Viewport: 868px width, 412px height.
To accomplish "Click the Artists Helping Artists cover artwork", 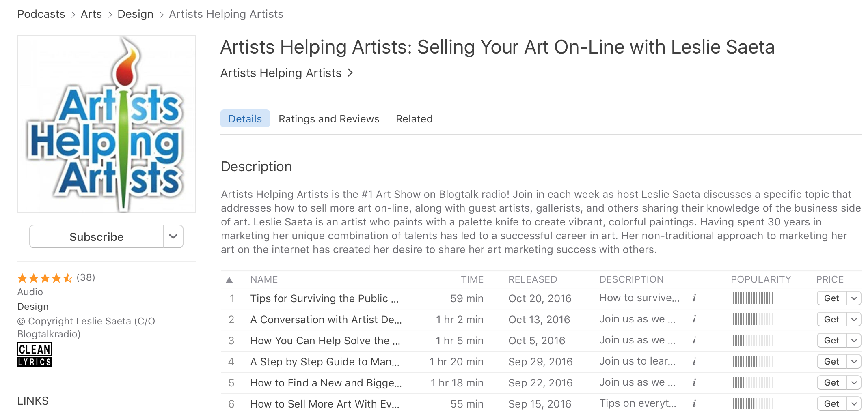I will pos(106,124).
